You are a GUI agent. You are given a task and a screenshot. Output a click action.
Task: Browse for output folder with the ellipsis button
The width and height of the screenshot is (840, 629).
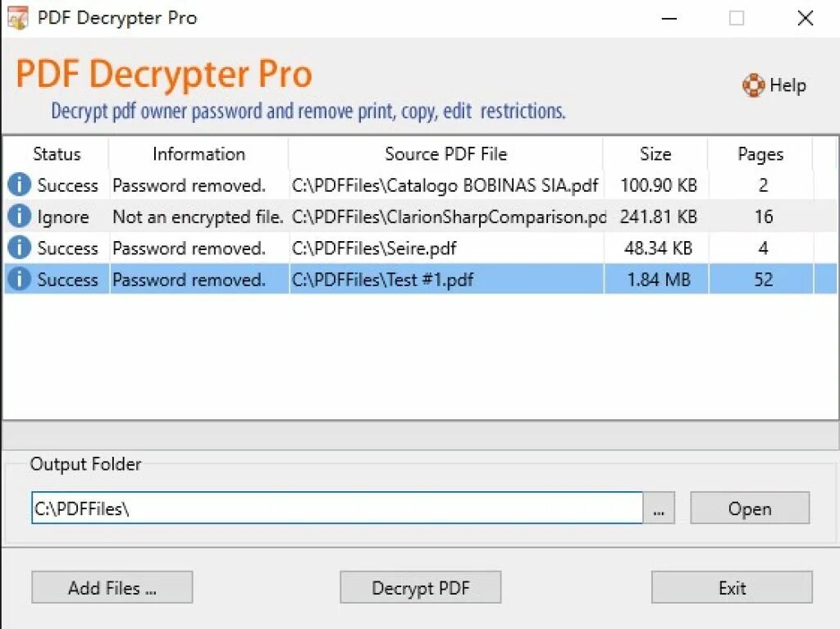(659, 508)
